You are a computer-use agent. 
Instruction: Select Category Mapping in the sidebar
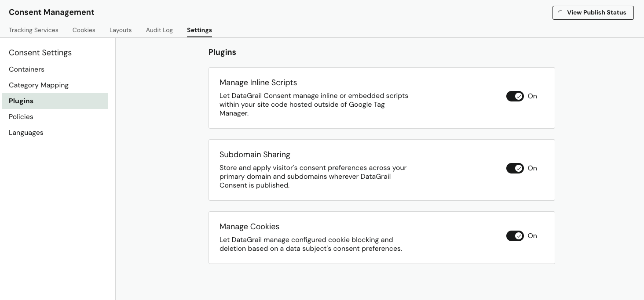coord(39,85)
